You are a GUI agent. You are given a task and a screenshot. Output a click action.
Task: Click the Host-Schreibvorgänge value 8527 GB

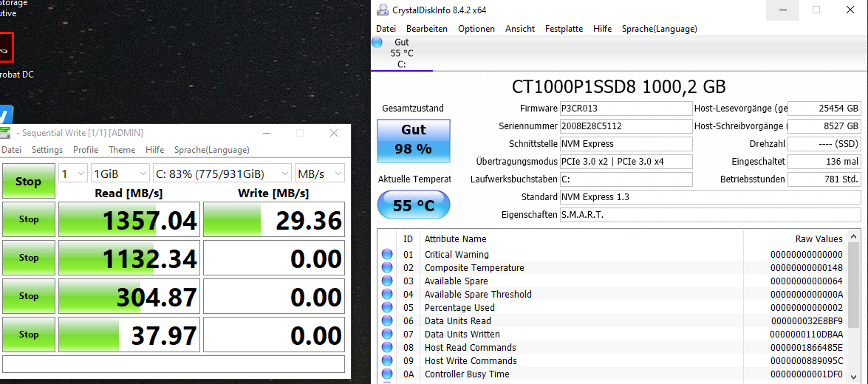(824, 126)
